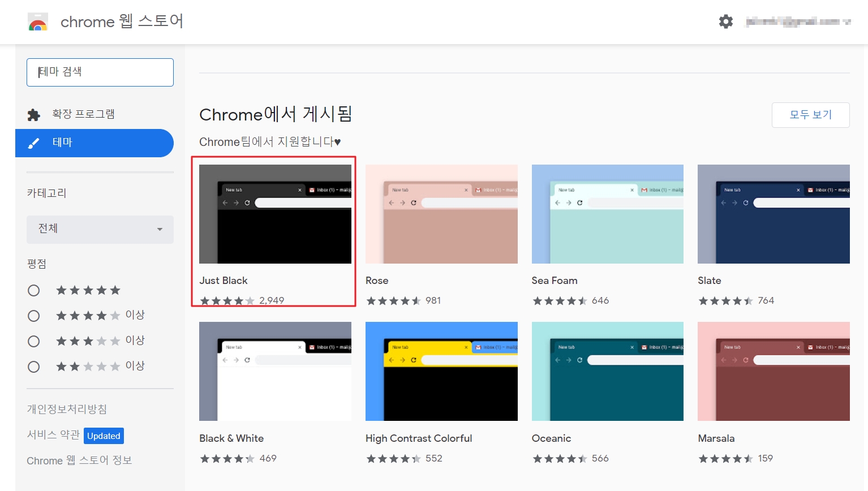Click the 981 review count
The height and width of the screenshot is (491, 868).
pyautogui.click(x=433, y=300)
